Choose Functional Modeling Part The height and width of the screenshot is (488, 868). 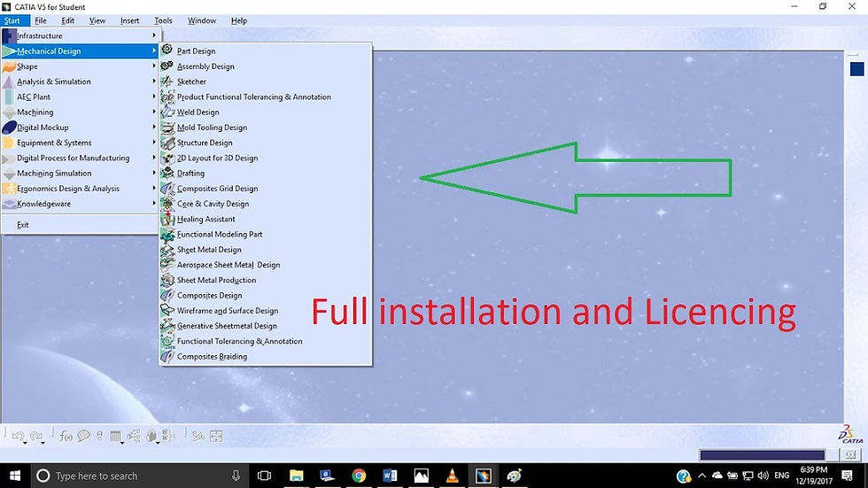(x=265, y=235)
